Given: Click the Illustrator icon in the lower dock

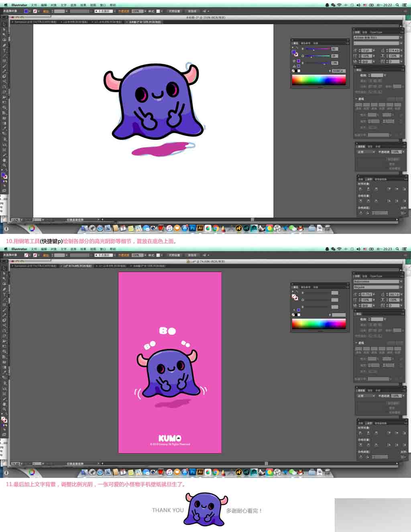Looking at the screenshot, I should (200, 472).
